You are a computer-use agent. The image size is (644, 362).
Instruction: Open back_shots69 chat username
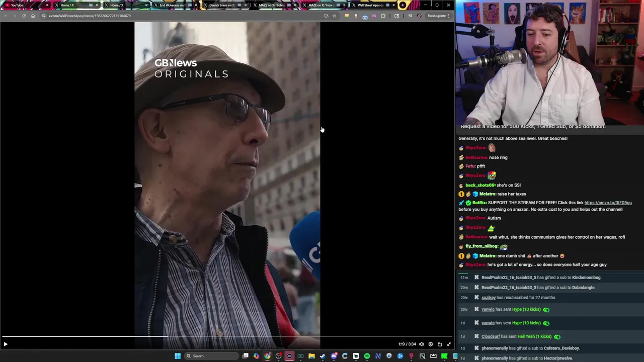point(480,185)
